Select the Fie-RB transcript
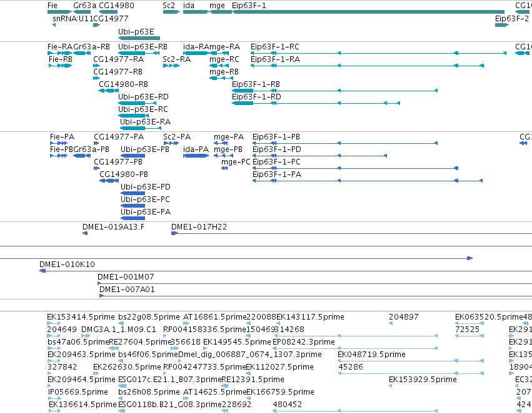This screenshot has width=532, height=414. coord(61,66)
